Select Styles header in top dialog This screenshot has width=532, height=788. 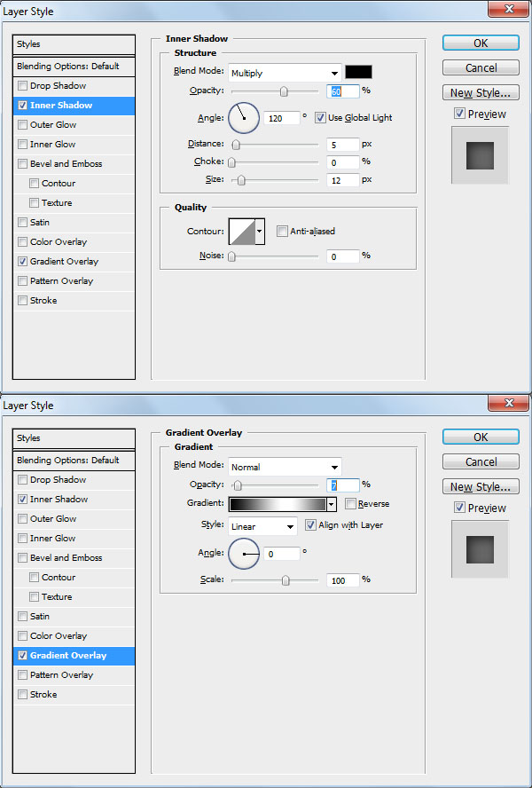[74, 44]
